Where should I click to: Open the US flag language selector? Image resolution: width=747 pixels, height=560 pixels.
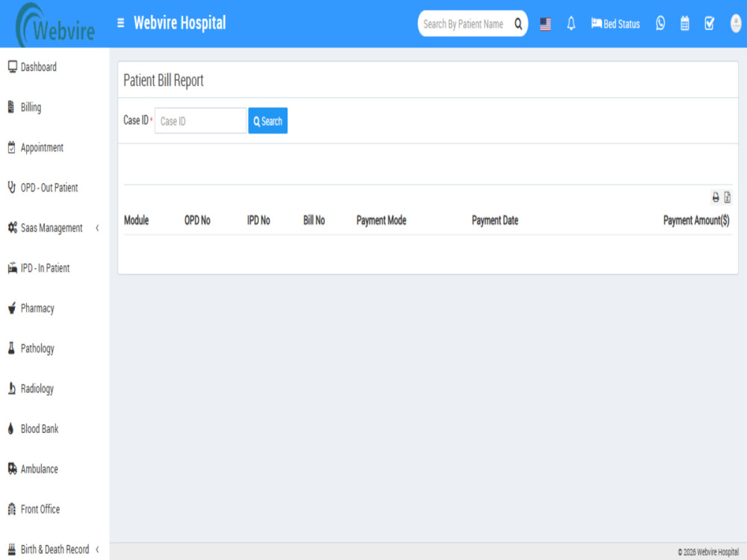pos(545,24)
